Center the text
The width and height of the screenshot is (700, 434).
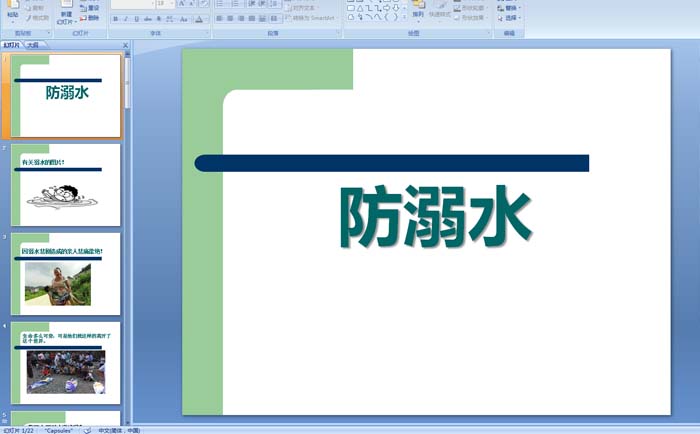pos(230,18)
